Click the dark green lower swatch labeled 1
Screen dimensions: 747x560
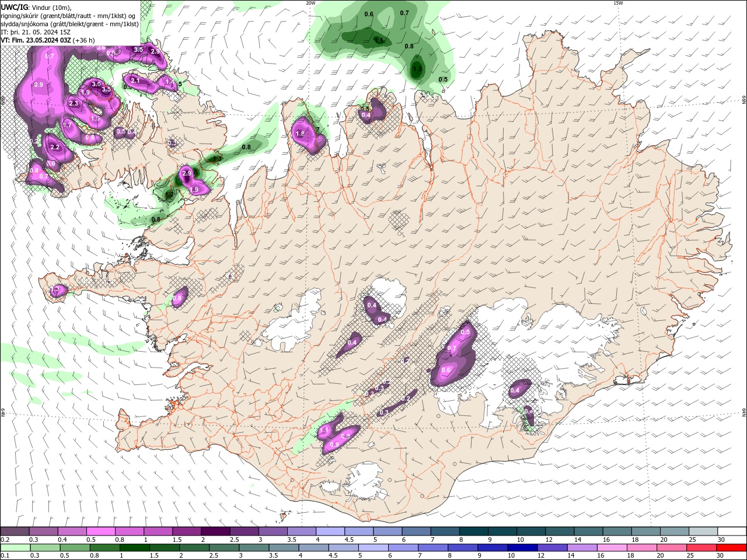pos(134,548)
